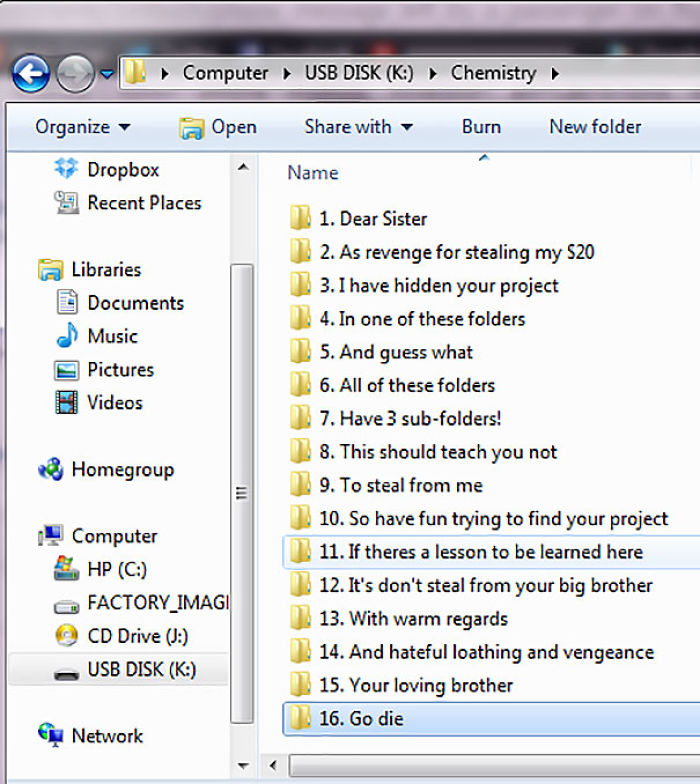Click the Dropbox icon in sidebar
This screenshot has height=784, width=700.
(x=66, y=169)
